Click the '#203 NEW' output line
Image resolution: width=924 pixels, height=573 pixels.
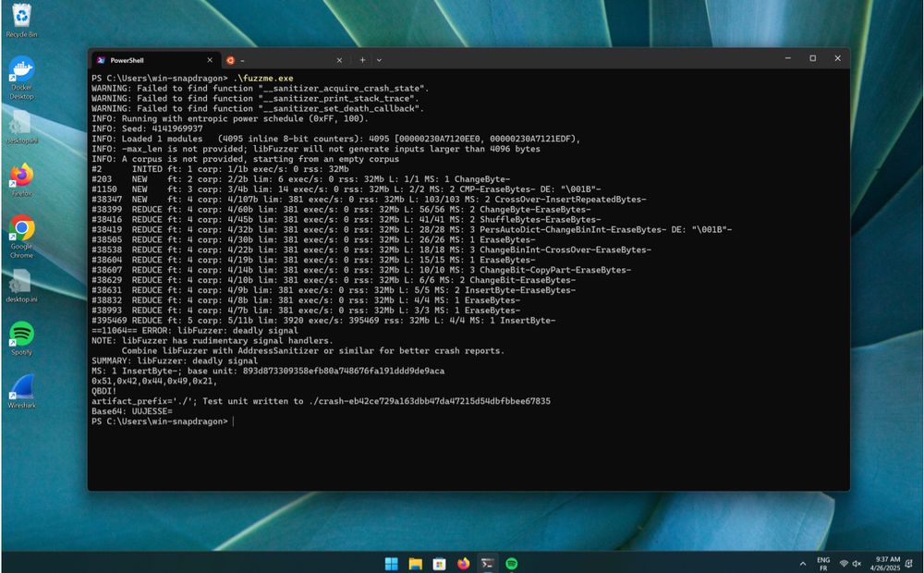coord(300,179)
